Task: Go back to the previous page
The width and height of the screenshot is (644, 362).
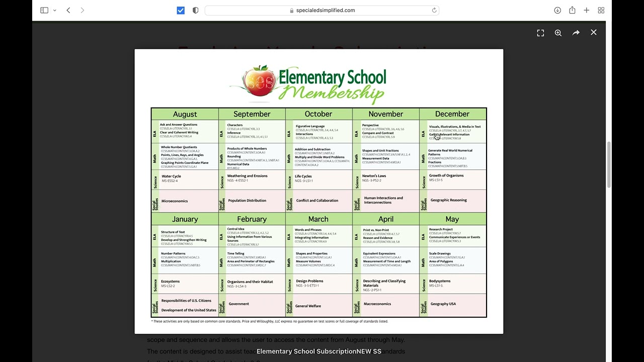Action: pos(68,10)
